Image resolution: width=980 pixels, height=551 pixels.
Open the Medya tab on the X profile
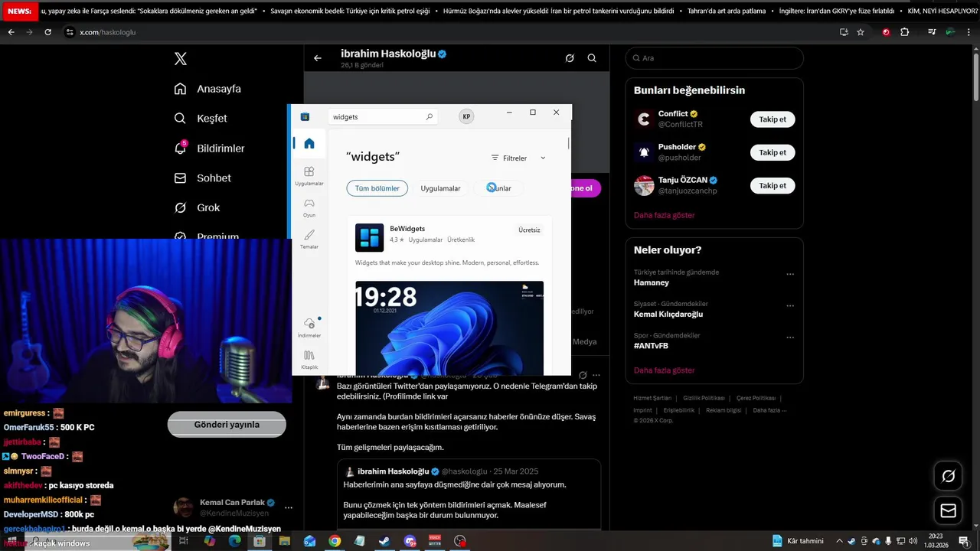coord(584,341)
